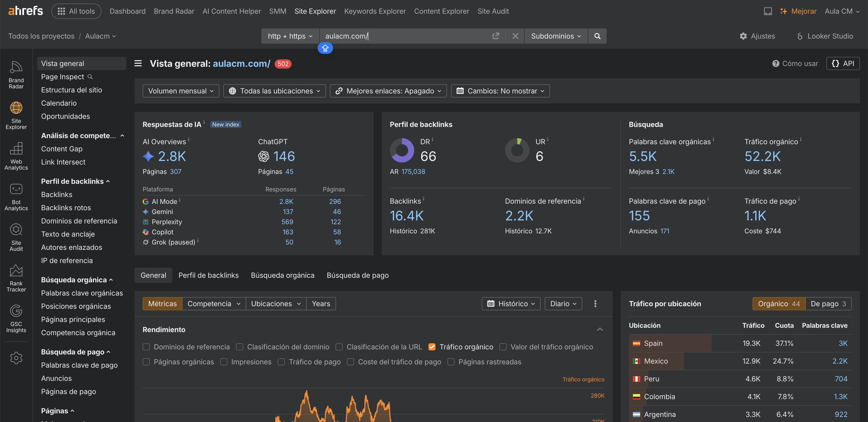Open the Aulacm project dropdown
This screenshot has height=422, width=868.
[x=101, y=36]
